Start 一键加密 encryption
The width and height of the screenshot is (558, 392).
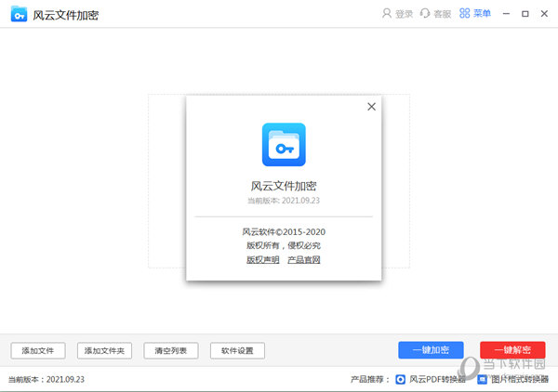point(431,350)
